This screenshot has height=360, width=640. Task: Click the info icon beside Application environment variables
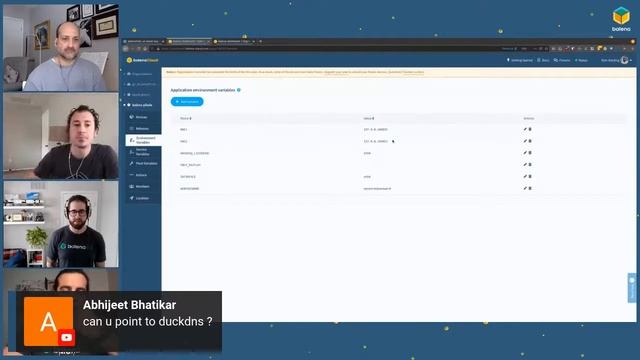tap(239, 90)
